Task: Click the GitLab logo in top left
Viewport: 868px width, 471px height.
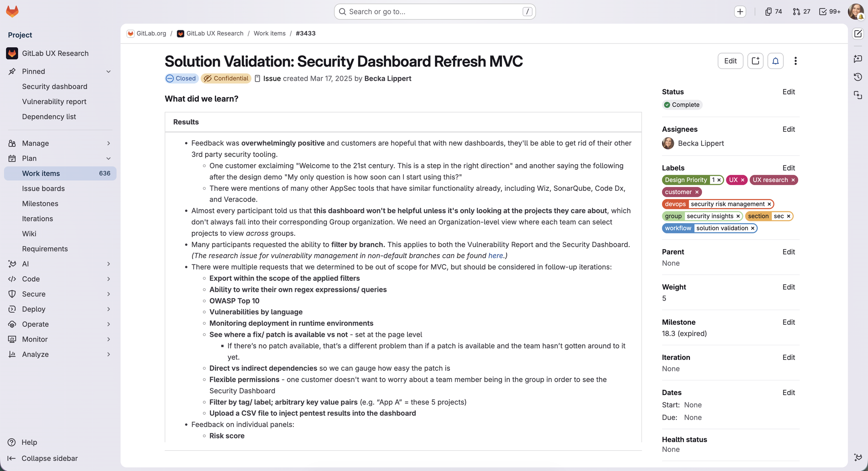Action: point(12,11)
